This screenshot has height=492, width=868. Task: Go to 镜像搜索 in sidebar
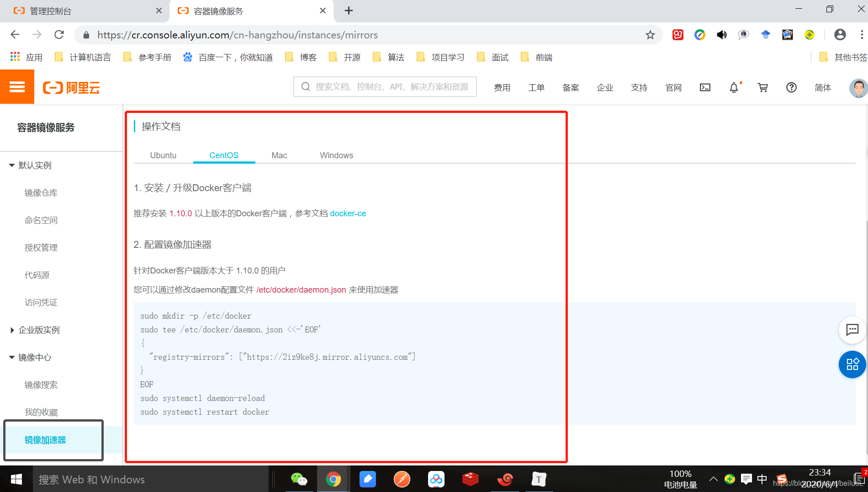point(41,385)
